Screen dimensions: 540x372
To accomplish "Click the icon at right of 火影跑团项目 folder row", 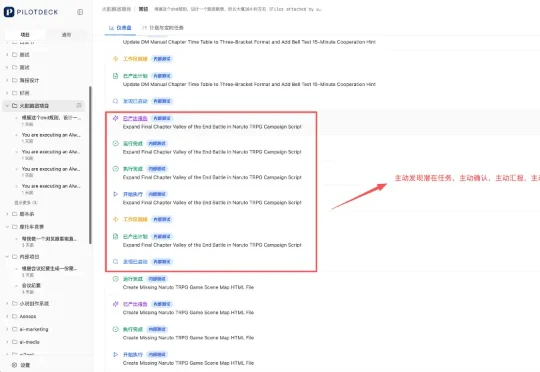I will 79,105.
